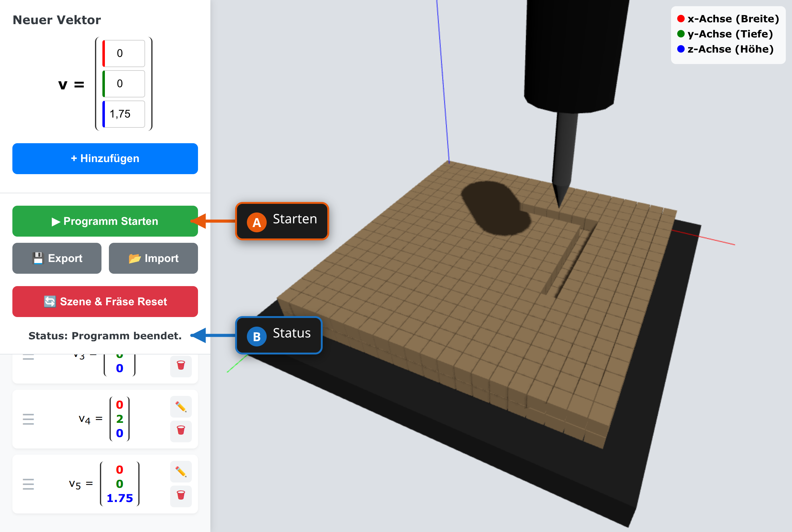
Task: Import a vector program
Action: (153, 258)
